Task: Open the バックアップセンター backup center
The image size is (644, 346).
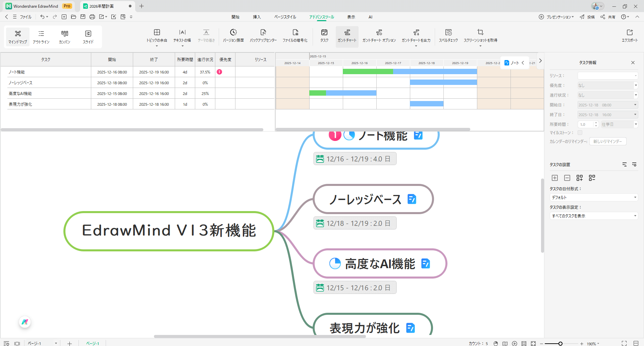Action: pos(263,35)
